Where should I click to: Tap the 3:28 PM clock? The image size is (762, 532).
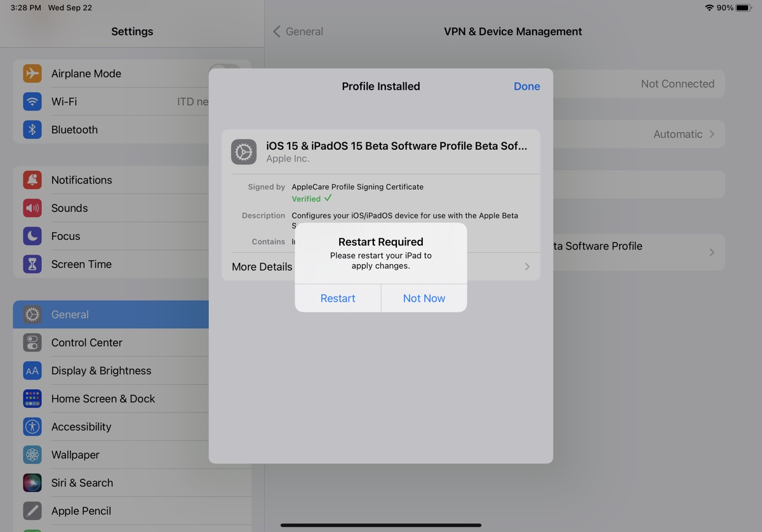[x=26, y=8]
